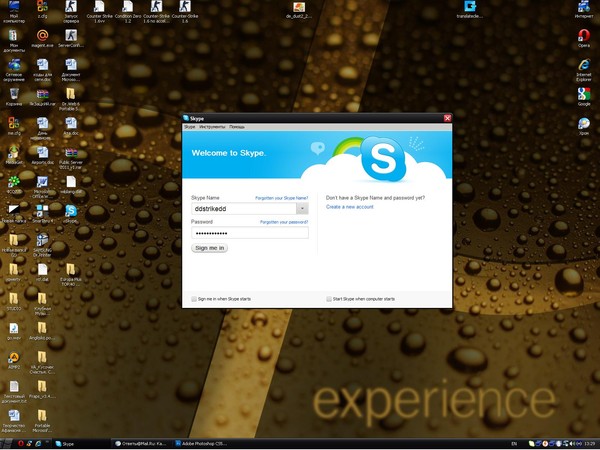Enable Sign me in when Skype starts
Screen dimensions: 600x450
194,299
